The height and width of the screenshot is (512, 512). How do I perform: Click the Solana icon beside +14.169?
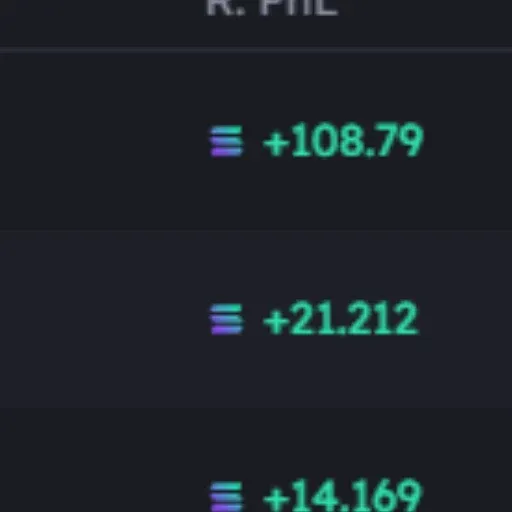point(227,497)
